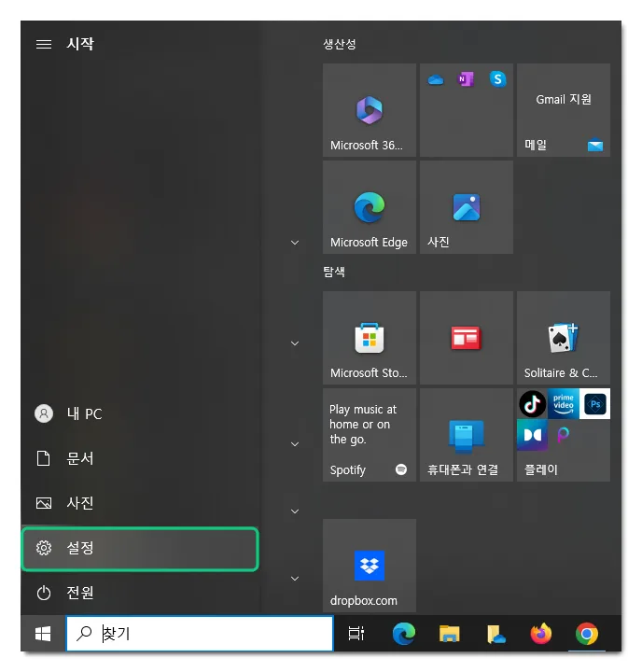Image resolution: width=642 pixels, height=672 pixels.
Task: Open the 사진 Photos app tile
Action: tap(467, 207)
